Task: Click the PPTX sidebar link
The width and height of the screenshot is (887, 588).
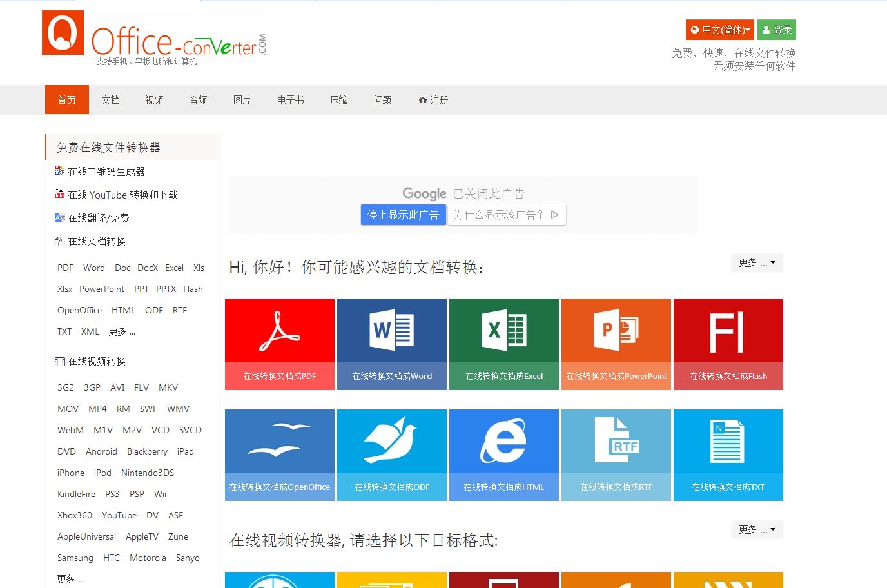Action: pyautogui.click(x=166, y=289)
